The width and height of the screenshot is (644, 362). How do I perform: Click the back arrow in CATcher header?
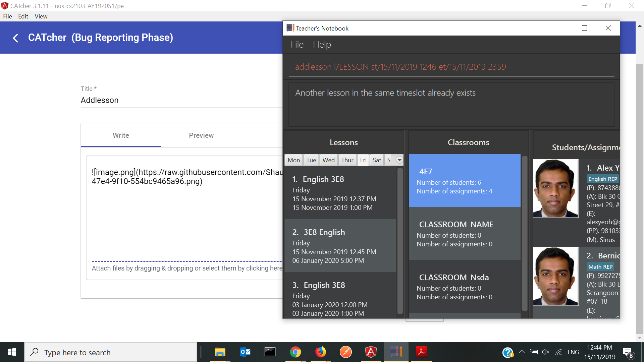pos(15,38)
